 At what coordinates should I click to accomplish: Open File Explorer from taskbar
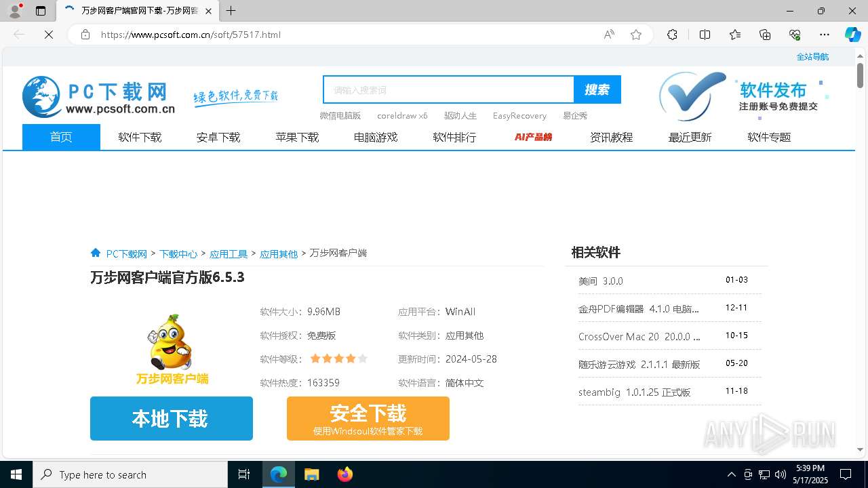tap(311, 474)
